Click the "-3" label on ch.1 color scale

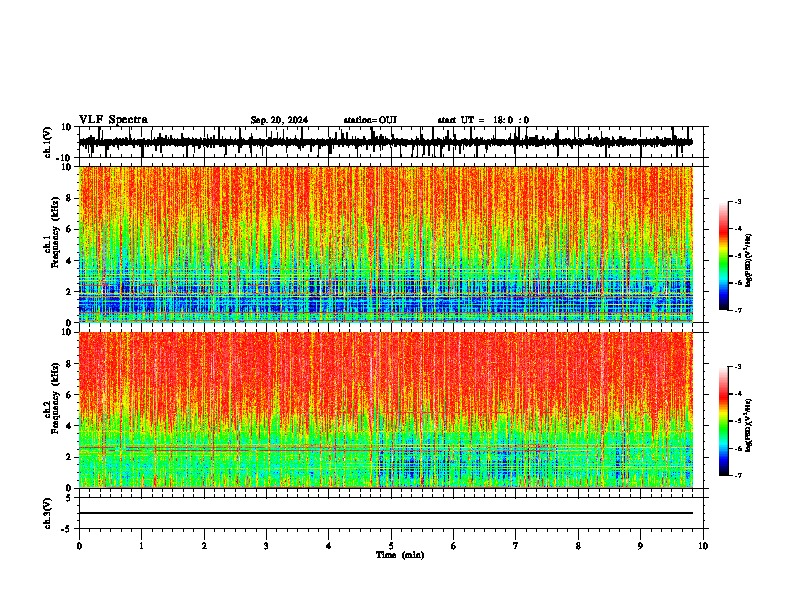738,201
